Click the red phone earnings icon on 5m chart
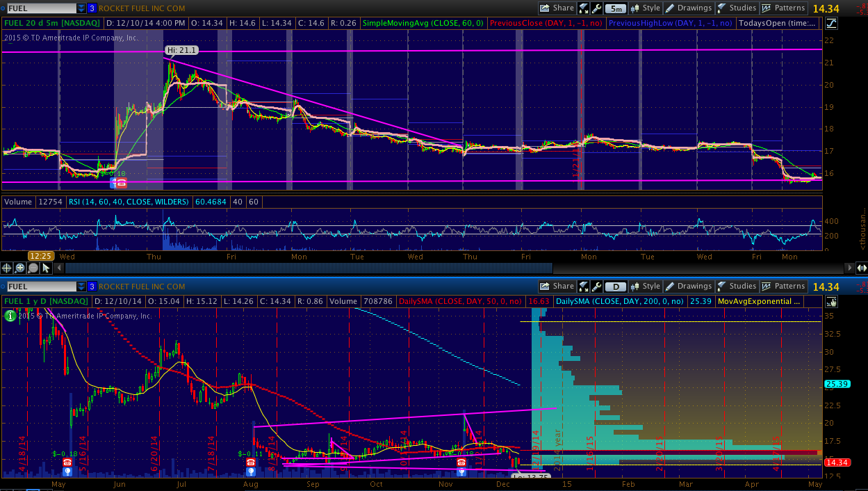868x491 pixels. tap(121, 183)
